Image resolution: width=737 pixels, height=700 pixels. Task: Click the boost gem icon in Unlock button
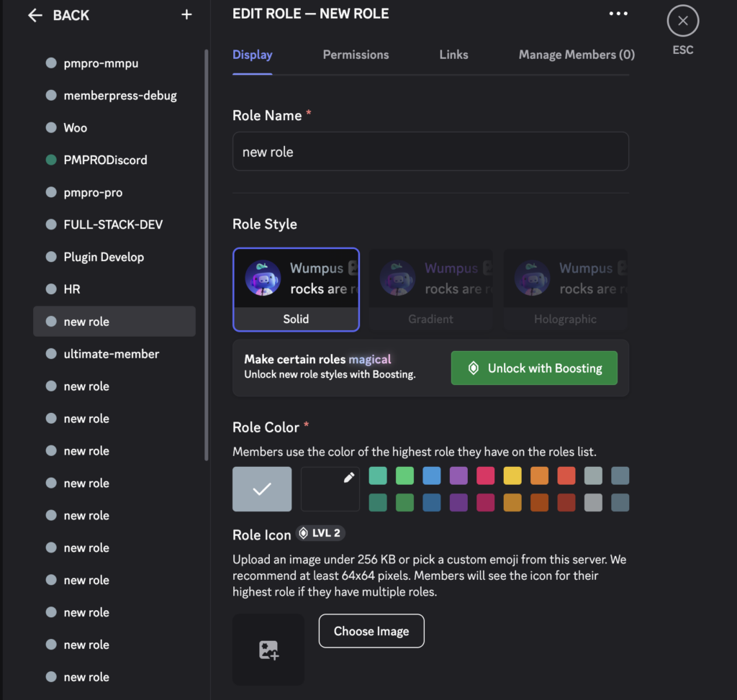coord(474,368)
